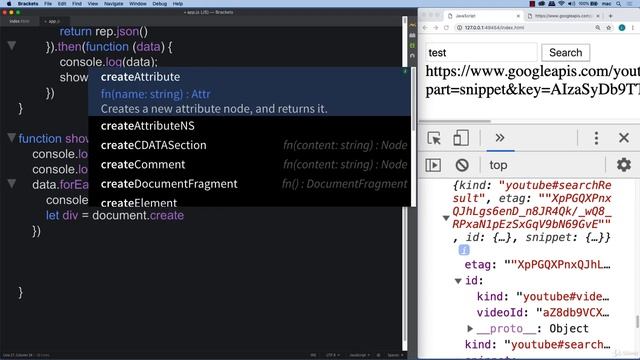Fold the .then(function (data) block
Viewport: 640px width, 360px height.
(12, 46)
